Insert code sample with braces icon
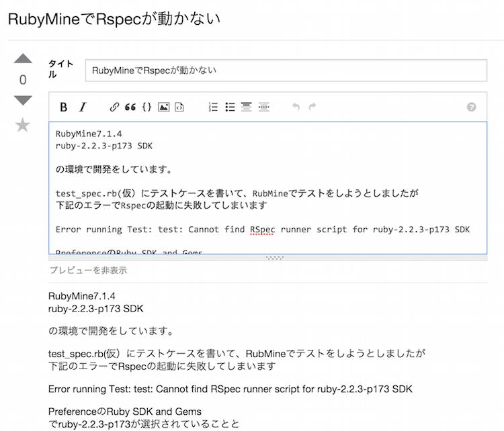This screenshot has width=504, height=431. pyautogui.click(x=146, y=107)
